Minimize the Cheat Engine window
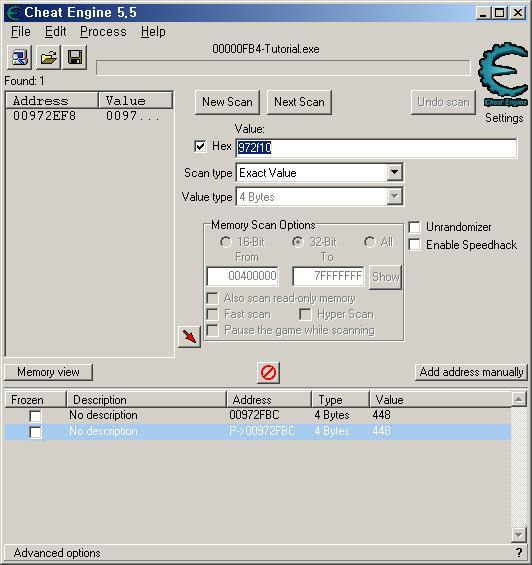The height and width of the screenshot is (565, 532). 483,13
